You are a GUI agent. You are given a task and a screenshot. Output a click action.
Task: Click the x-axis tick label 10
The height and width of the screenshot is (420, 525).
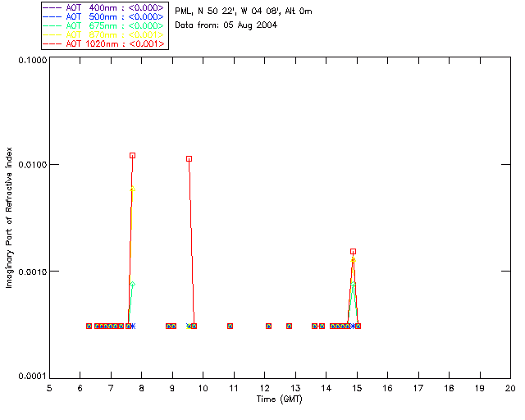(203, 388)
